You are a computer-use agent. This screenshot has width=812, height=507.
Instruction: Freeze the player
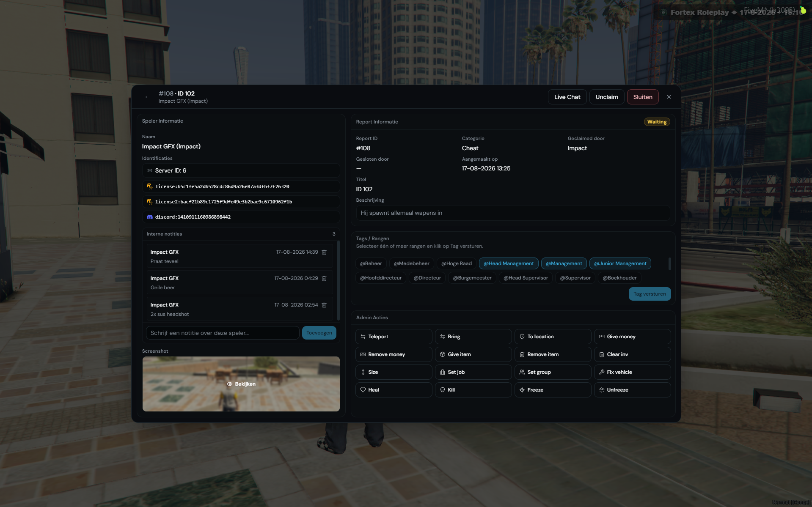pyautogui.click(x=553, y=390)
